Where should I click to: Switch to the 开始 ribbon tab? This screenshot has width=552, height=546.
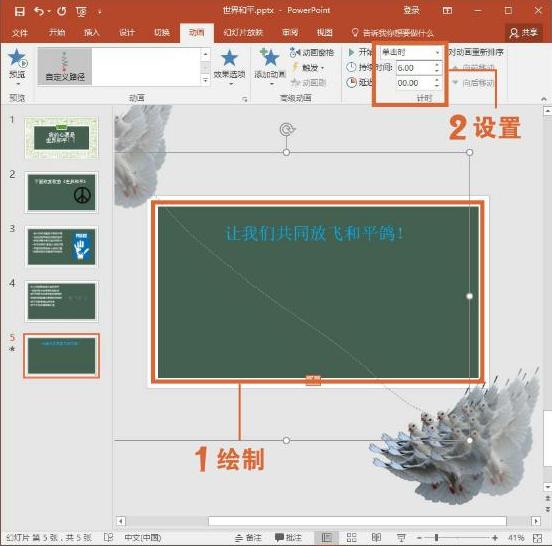pos(57,33)
